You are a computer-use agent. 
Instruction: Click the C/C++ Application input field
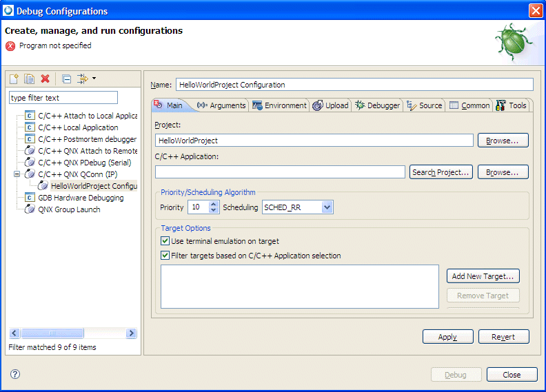pos(280,172)
